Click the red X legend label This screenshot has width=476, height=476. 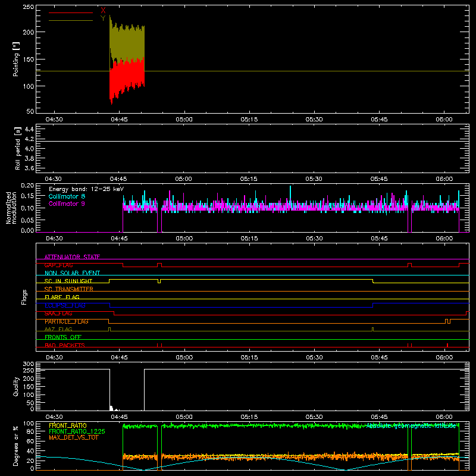pos(103,11)
